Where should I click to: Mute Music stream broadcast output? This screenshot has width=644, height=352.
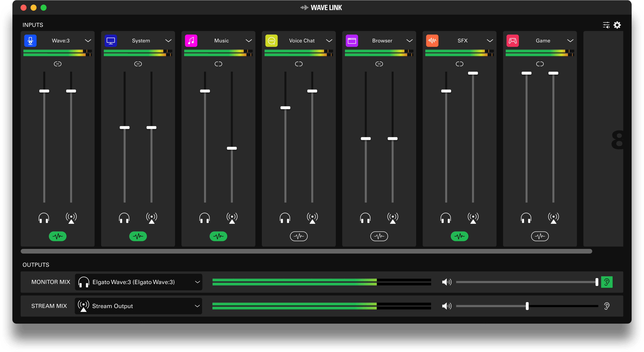click(232, 218)
